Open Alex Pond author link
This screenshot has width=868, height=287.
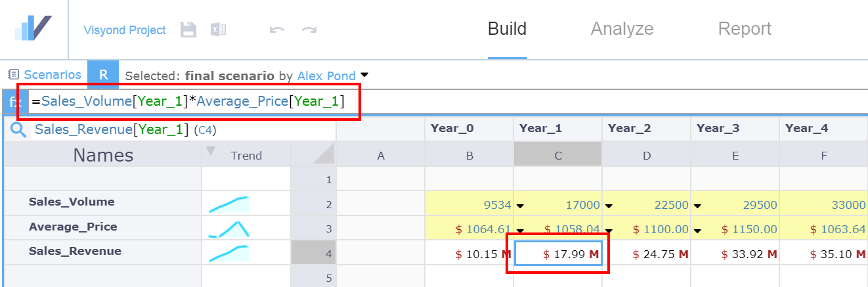tap(326, 76)
